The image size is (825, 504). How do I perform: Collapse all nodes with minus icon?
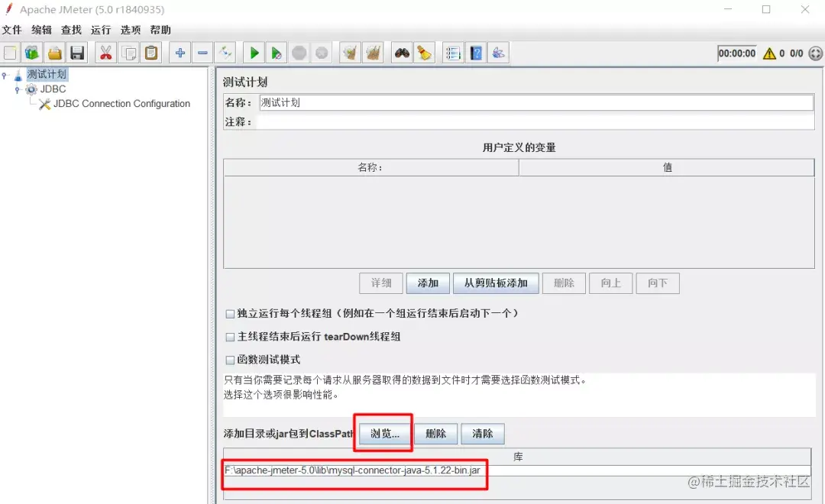point(202,53)
